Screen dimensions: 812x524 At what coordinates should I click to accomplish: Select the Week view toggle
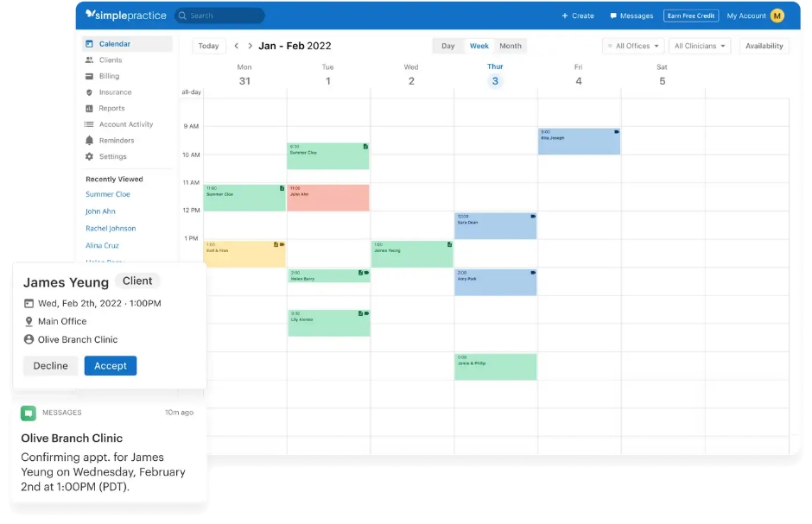point(479,46)
